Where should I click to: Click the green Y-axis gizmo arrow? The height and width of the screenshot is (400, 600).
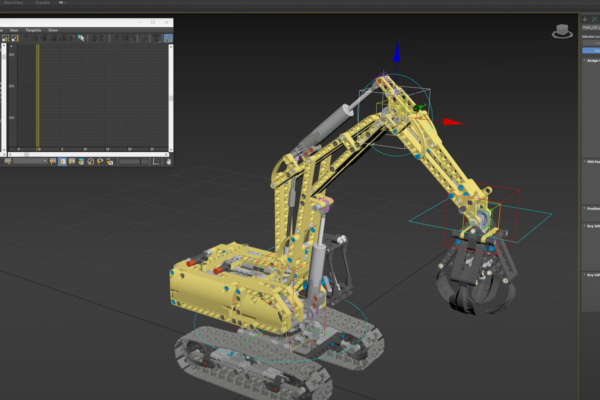click(x=421, y=108)
